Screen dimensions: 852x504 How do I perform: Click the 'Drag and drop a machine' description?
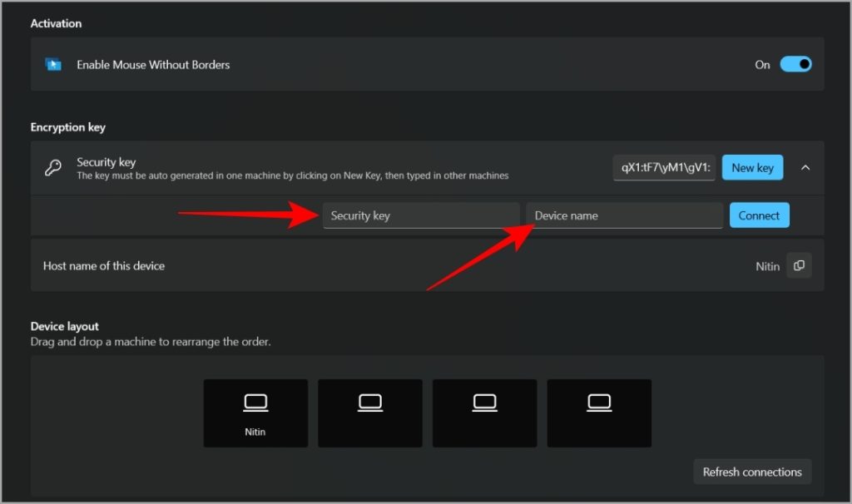(x=151, y=342)
